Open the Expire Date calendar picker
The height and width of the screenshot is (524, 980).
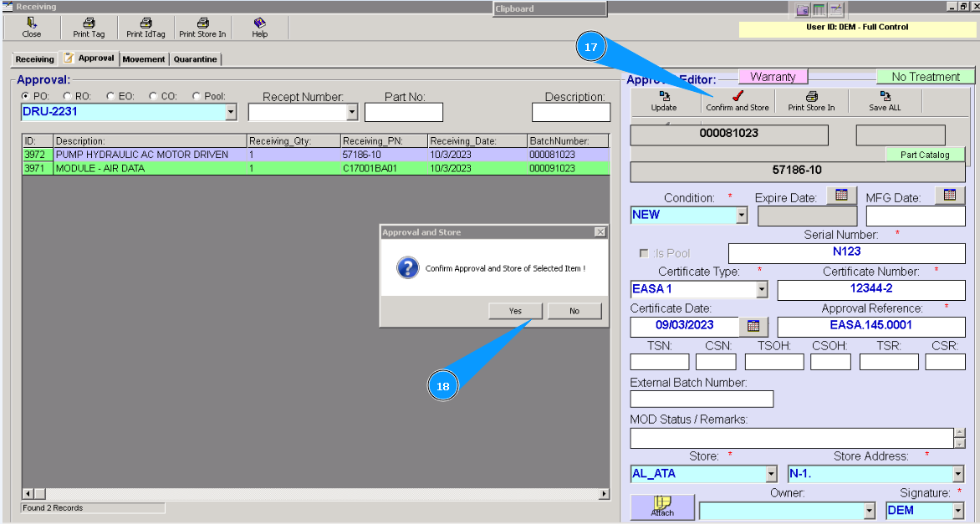click(x=841, y=195)
